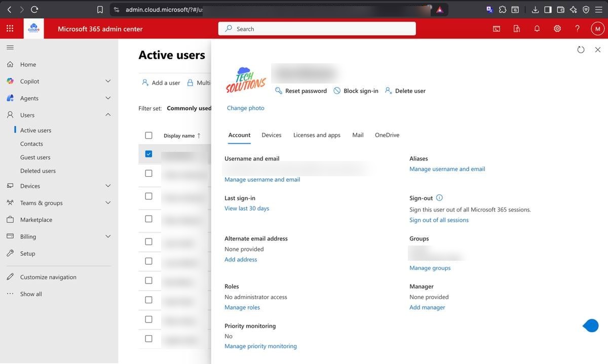The image size is (608, 364).
Task: Go to Home in navigation
Action: tap(28, 64)
